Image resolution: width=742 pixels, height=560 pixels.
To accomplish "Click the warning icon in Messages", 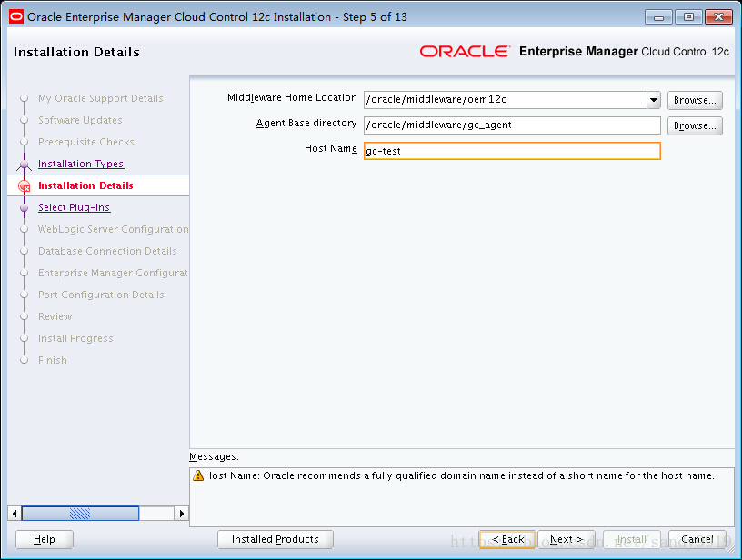I will [x=198, y=475].
